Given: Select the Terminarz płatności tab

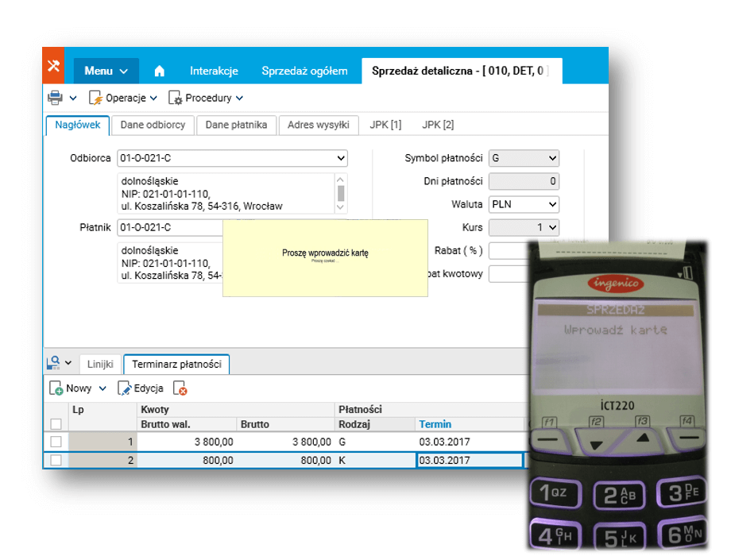Looking at the screenshot, I should pos(176,365).
